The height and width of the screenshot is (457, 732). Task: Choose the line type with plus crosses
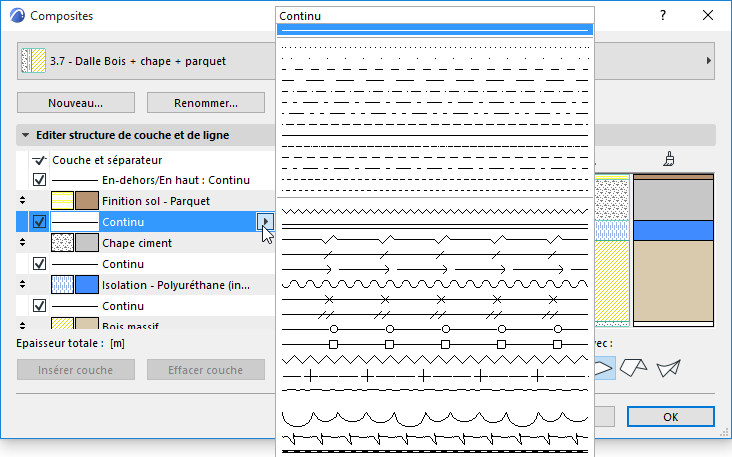435,375
